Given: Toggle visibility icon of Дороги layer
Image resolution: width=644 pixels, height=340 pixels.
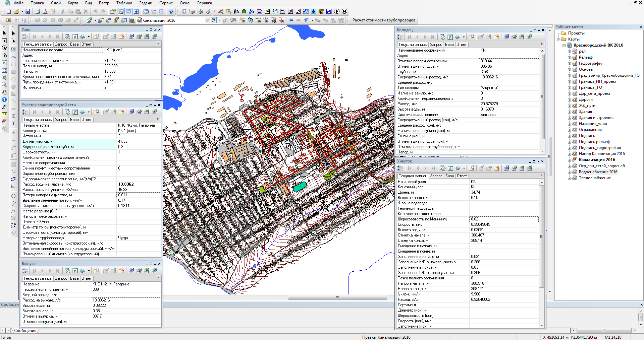Looking at the screenshot, I should [x=575, y=99].
